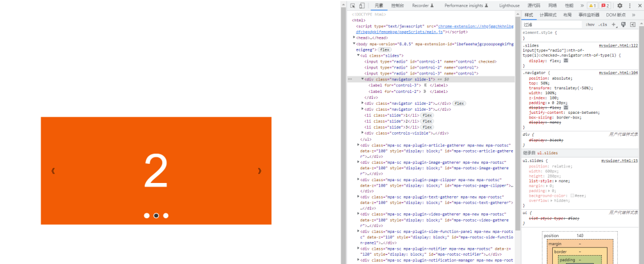Open the chrome-extension main.js script link
The image size is (644, 264).
435,29
